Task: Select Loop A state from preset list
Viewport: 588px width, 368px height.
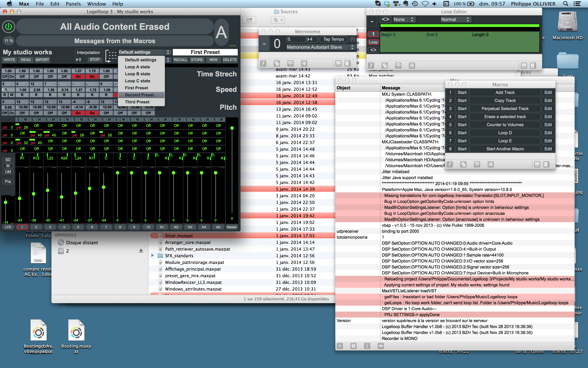Action: click(141, 67)
